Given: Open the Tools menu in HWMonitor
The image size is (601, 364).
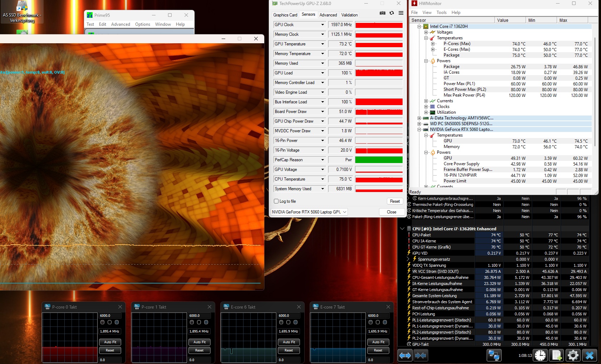Looking at the screenshot, I should point(441,13).
